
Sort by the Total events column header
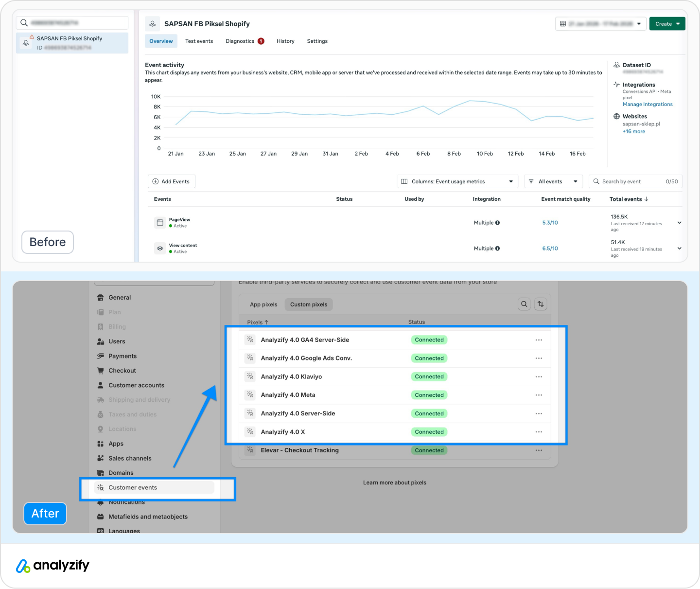tap(629, 199)
